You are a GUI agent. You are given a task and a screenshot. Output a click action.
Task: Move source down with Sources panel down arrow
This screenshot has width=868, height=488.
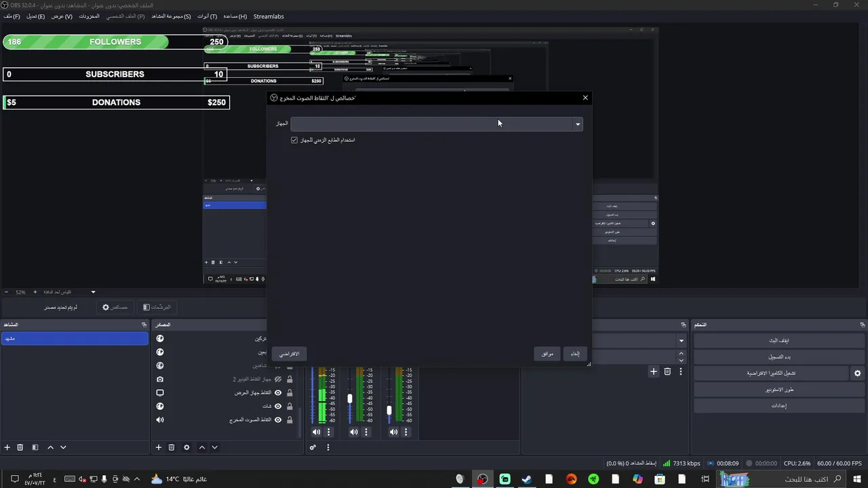214,447
